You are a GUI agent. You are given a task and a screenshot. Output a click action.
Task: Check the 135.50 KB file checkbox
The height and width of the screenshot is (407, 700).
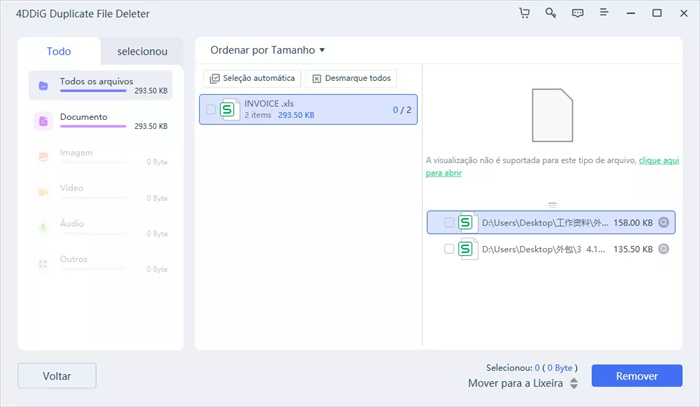(449, 249)
